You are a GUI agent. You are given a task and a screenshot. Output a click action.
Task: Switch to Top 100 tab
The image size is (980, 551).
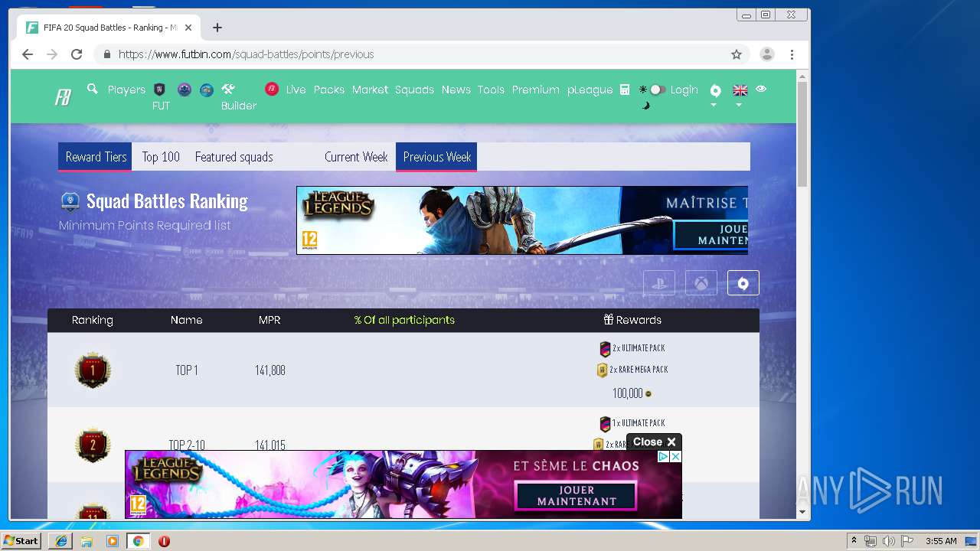(x=161, y=157)
